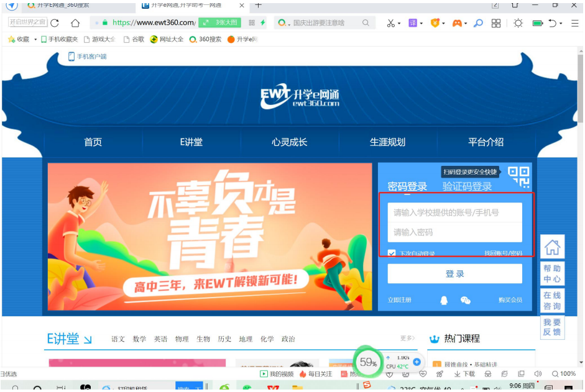Click the green battery icon in toolbar
Viewport: 585px width, 392px height.
pos(537,23)
